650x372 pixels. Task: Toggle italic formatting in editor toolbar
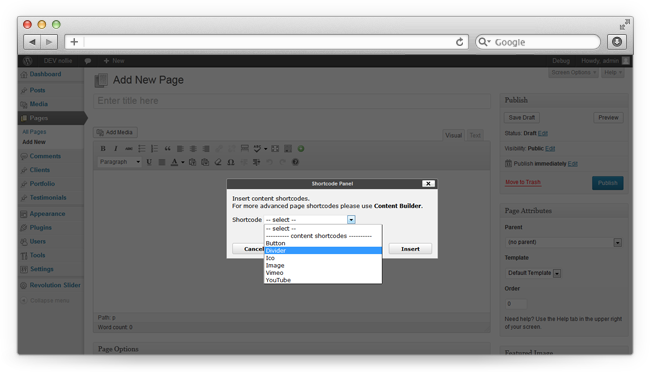pos(116,148)
